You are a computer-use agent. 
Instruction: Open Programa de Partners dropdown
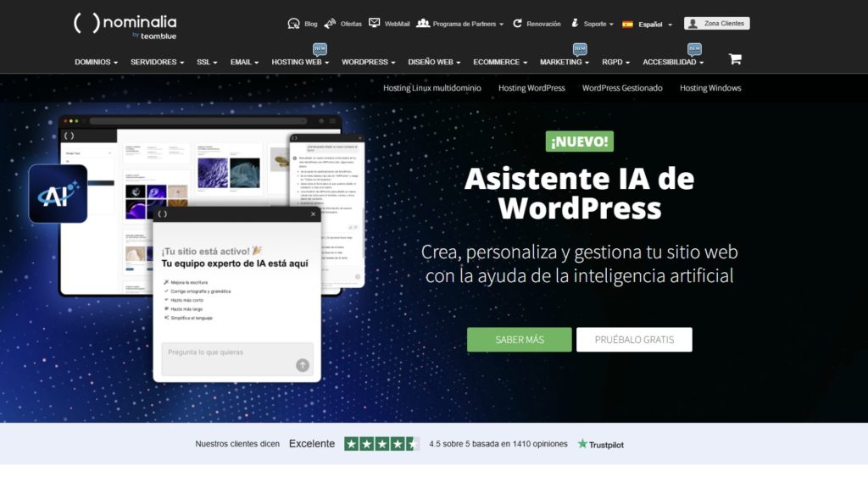pos(468,24)
